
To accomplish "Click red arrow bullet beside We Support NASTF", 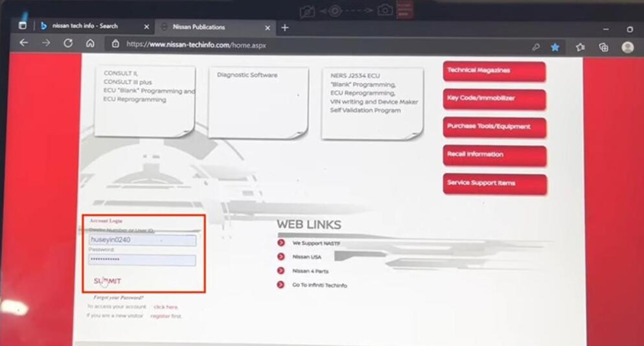I will click(281, 243).
